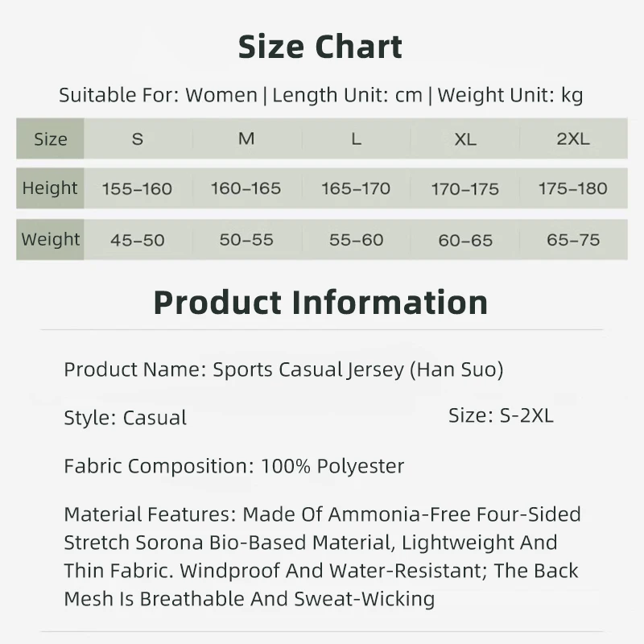Click the Fabric Composition line

click(x=233, y=466)
